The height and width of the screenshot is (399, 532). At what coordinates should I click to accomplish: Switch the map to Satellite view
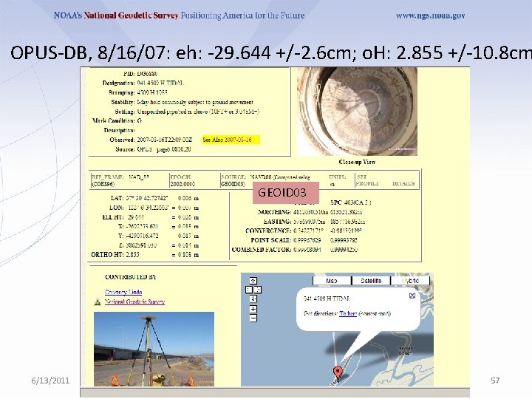pos(371,281)
